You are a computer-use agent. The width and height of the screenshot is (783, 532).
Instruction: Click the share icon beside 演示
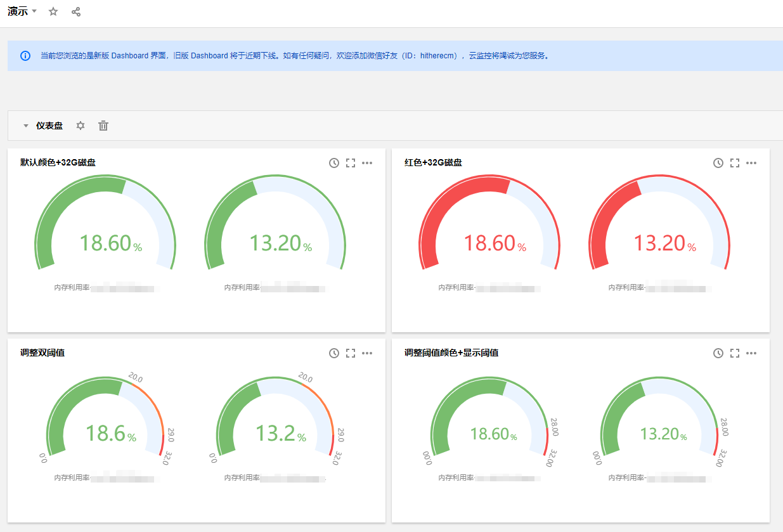point(76,11)
